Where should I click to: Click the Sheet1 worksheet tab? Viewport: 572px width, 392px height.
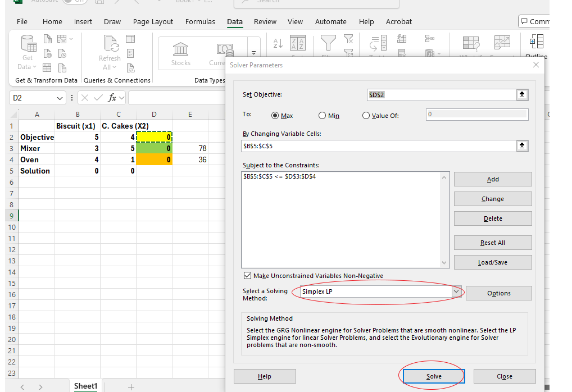coord(86,386)
